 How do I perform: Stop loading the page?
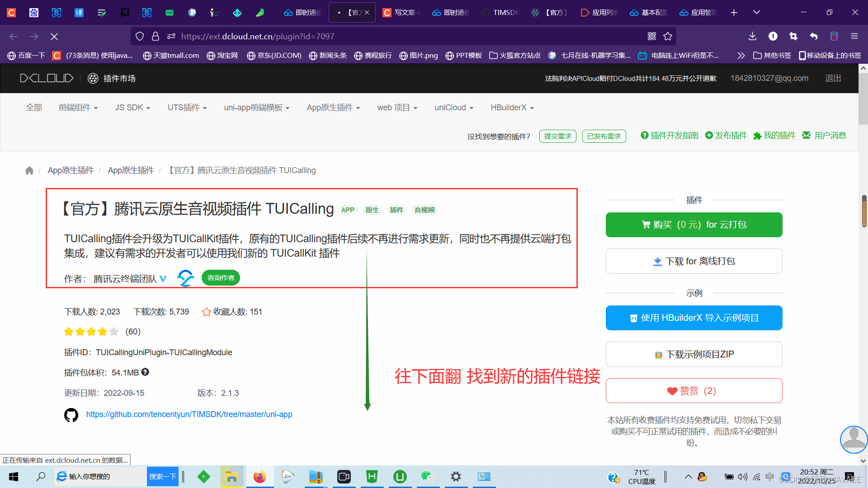54,36
